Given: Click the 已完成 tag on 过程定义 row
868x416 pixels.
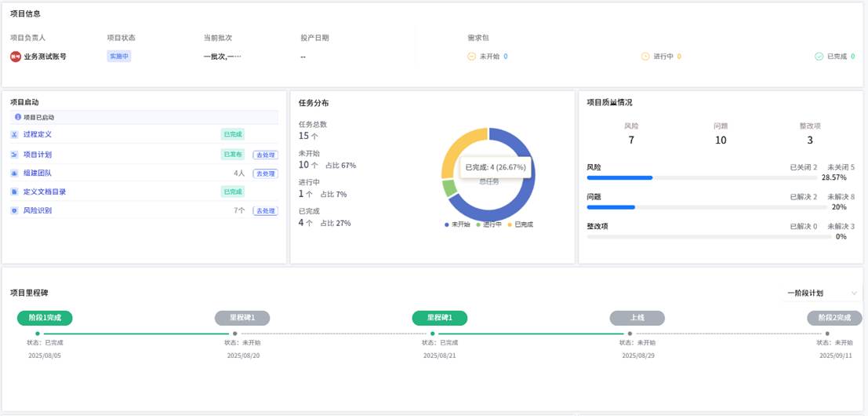Looking at the screenshot, I should pos(233,134).
